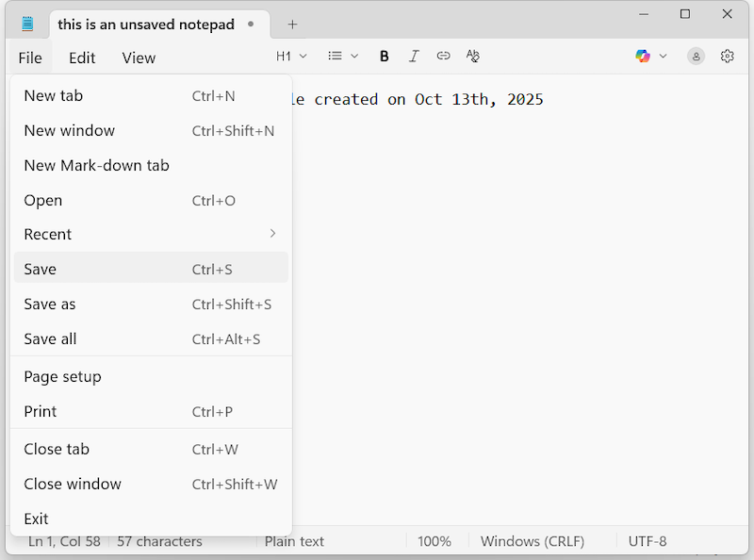The width and height of the screenshot is (754, 560).
Task: Open the list formatting dropdown
Action: (x=341, y=57)
